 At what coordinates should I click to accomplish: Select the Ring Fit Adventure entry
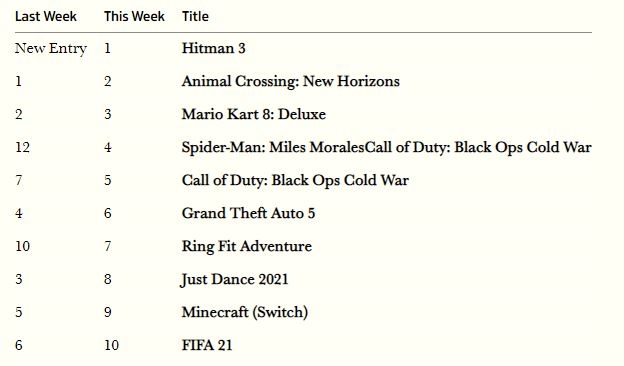coord(247,246)
